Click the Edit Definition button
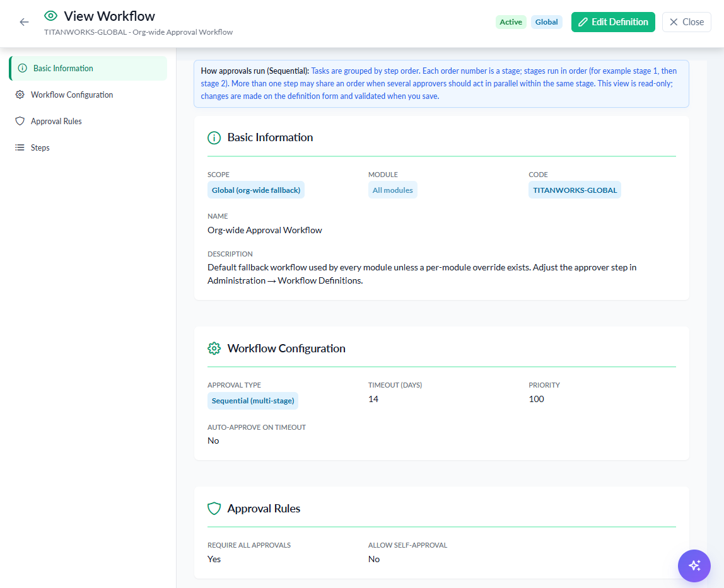Image resolution: width=724 pixels, height=588 pixels. pyautogui.click(x=613, y=22)
